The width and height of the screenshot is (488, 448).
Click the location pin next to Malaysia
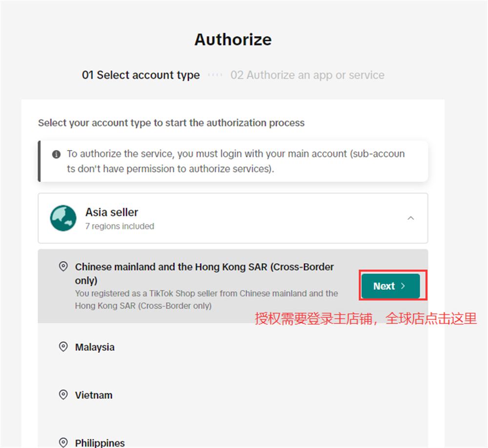(x=63, y=347)
